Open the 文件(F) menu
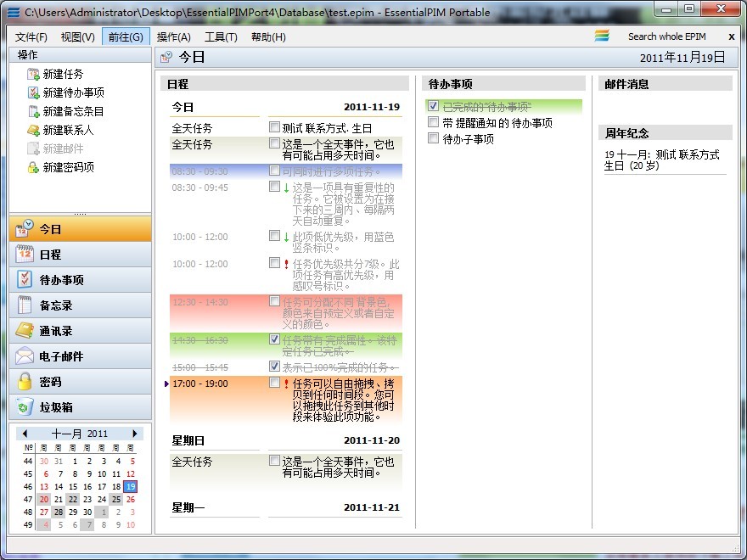Viewport: 747px width, 560px height. click(x=31, y=37)
